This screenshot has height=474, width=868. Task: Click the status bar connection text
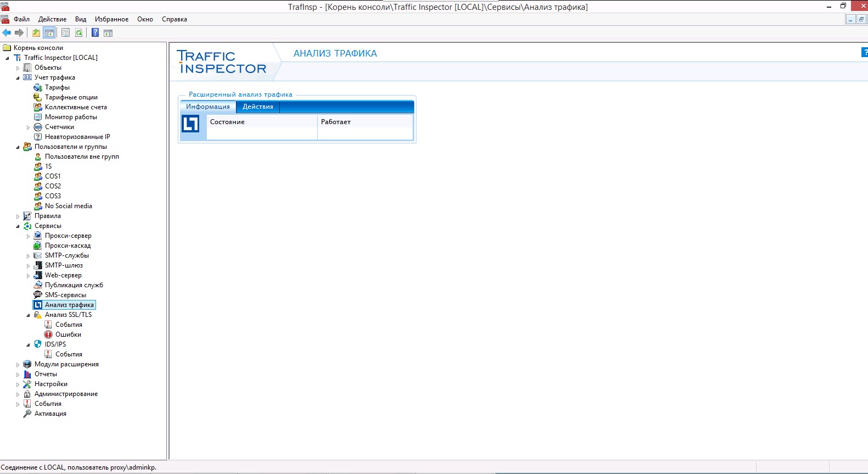point(78,467)
